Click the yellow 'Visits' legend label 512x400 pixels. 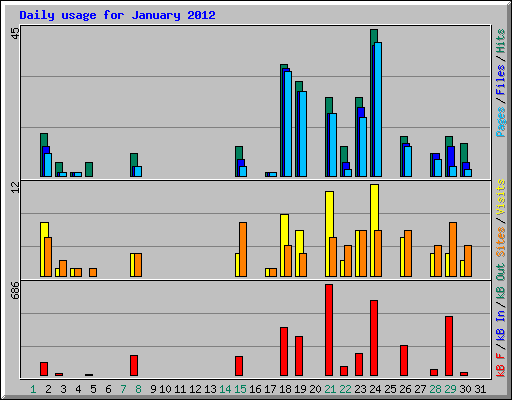point(501,198)
